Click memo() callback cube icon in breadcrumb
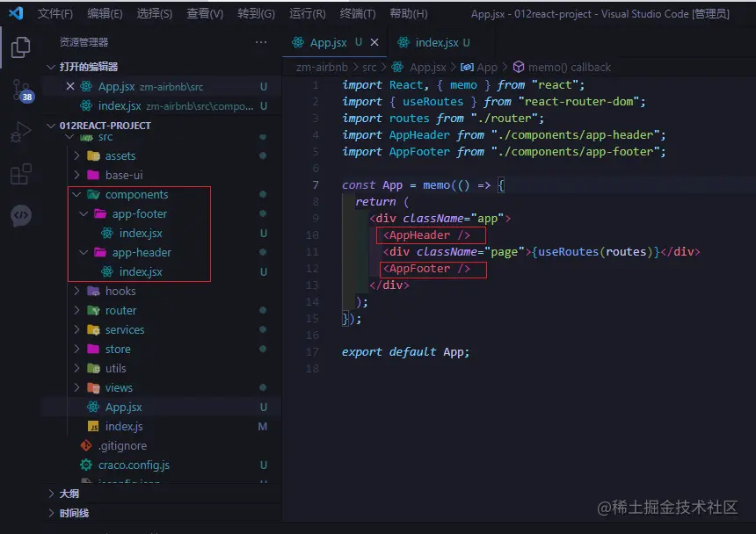Image resolution: width=756 pixels, height=534 pixels. 519,67
